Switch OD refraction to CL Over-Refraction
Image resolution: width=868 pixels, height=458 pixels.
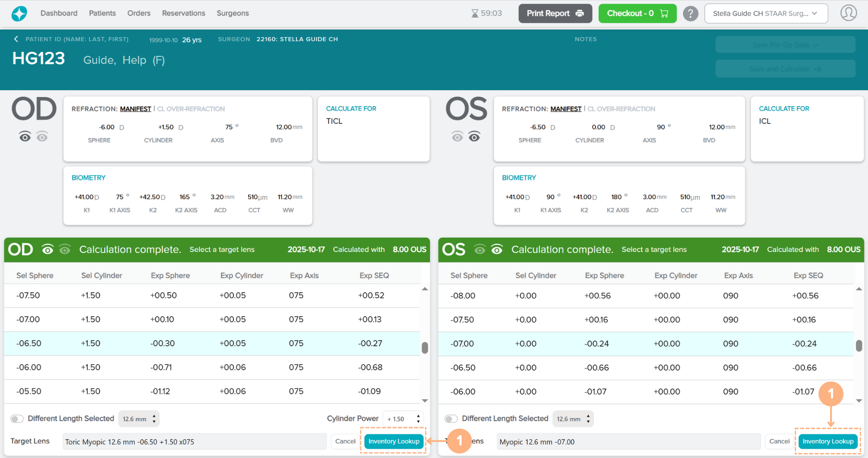coord(191,109)
